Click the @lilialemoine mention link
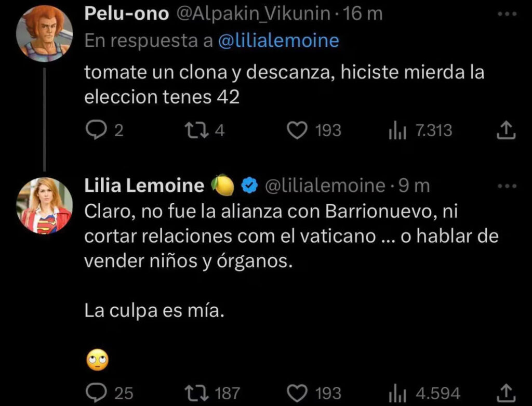Screen dimensions: 532x406 click(x=278, y=41)
